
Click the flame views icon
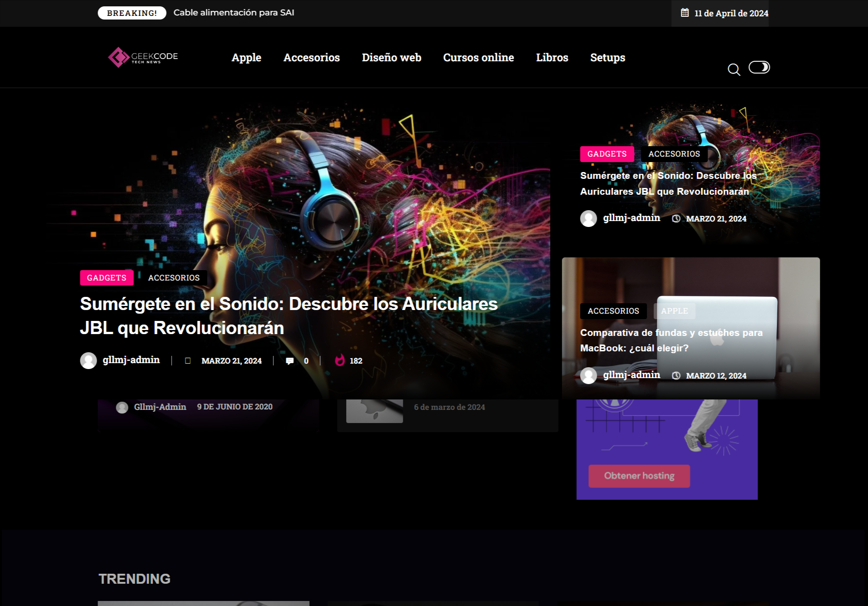pos(340,360)
